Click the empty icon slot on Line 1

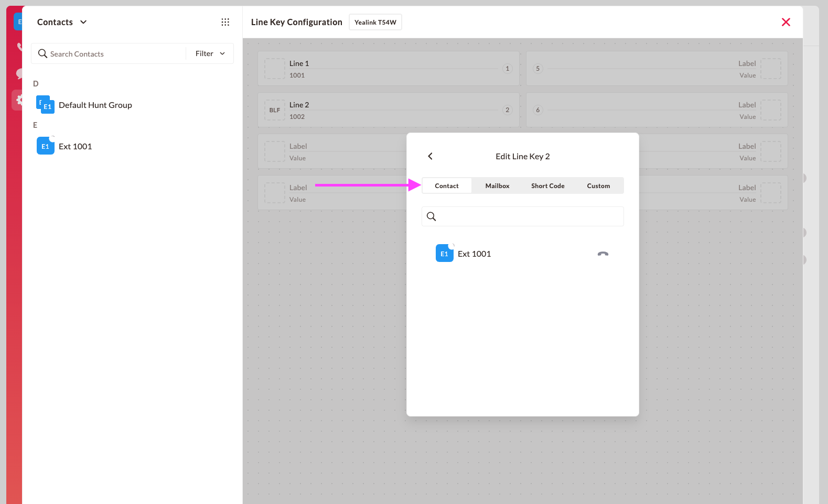275,69
